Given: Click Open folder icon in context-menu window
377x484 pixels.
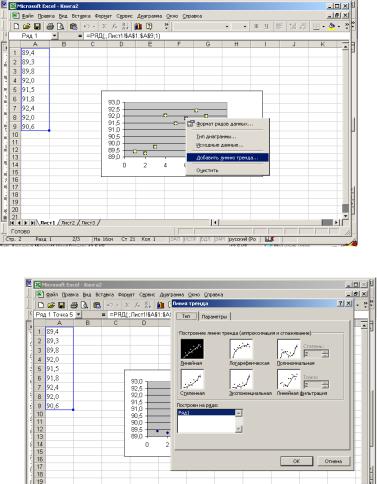Looking at the screenshot, I should tap(27, 26).
